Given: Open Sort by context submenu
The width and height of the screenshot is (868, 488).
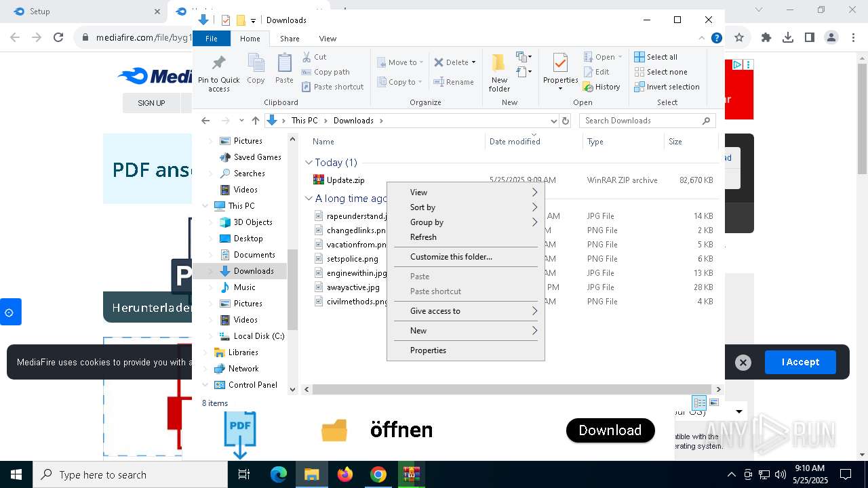Looking at the screenshot, I should coord(466,207).
